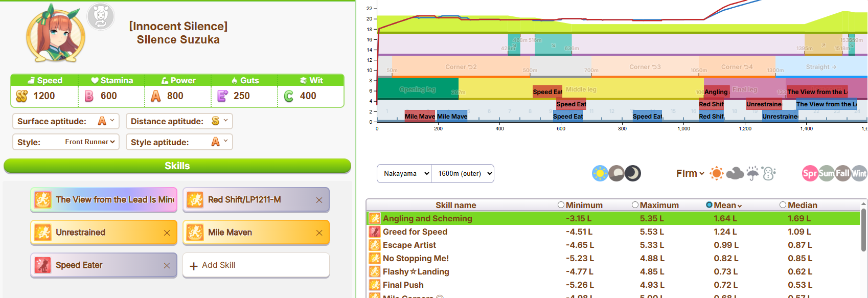Edit the Wit stat value 400
The width and height of the screenshot is (868, 298).
(308, 96)
